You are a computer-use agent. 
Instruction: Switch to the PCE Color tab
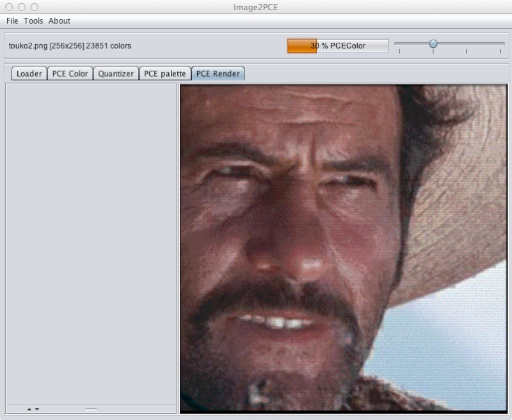tap(70, 74)
